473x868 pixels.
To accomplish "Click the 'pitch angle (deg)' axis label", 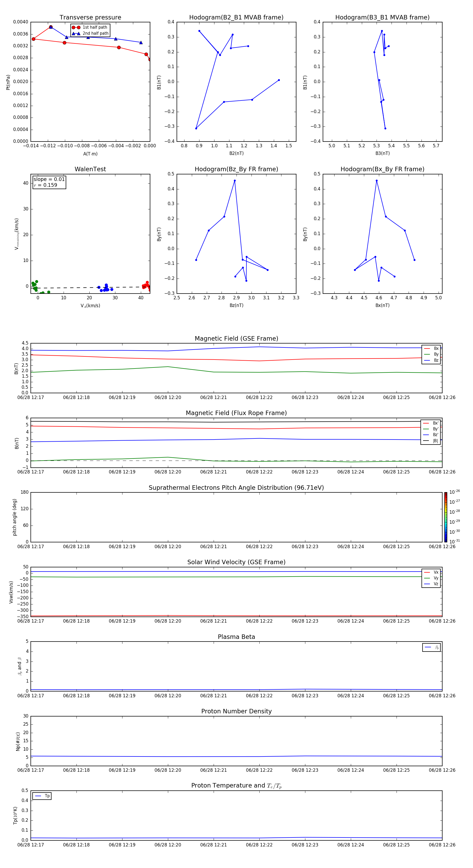I will [14, 517].
